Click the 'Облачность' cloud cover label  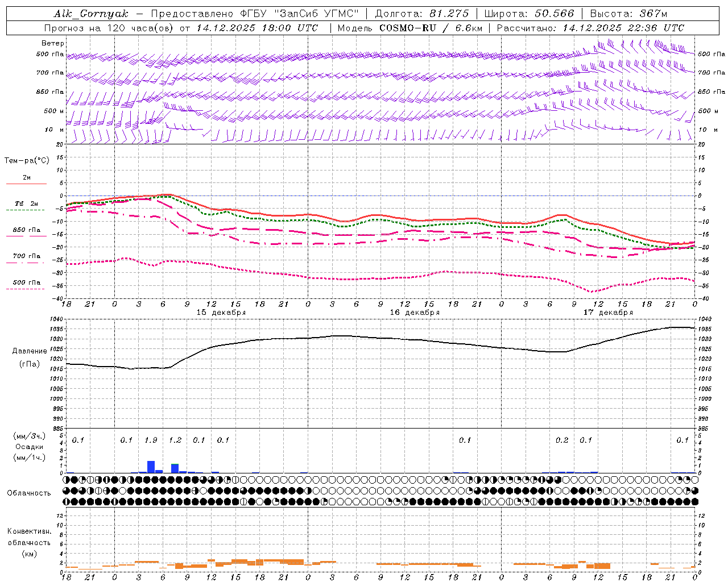click(x=29, y=493)
